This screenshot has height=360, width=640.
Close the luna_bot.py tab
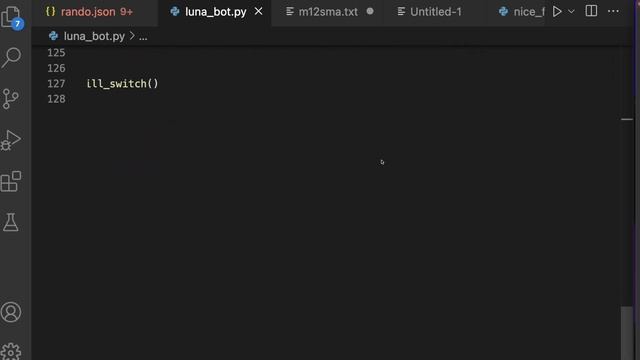tap(258, 11)
